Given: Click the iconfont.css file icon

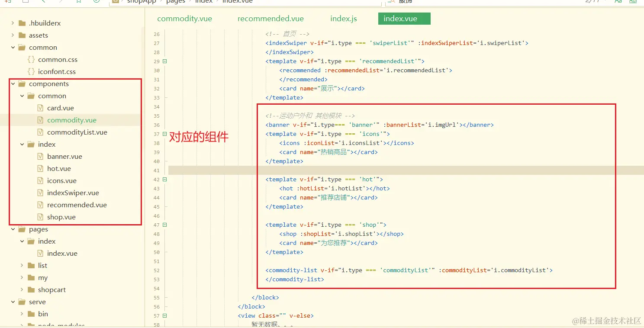Looking at the screenshot, I should 31,72.
